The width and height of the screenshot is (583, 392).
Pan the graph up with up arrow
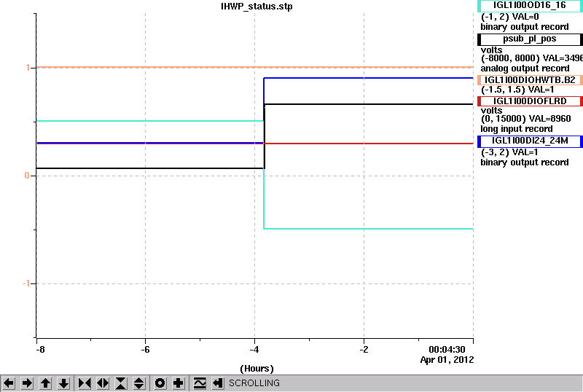coord(45,383)
